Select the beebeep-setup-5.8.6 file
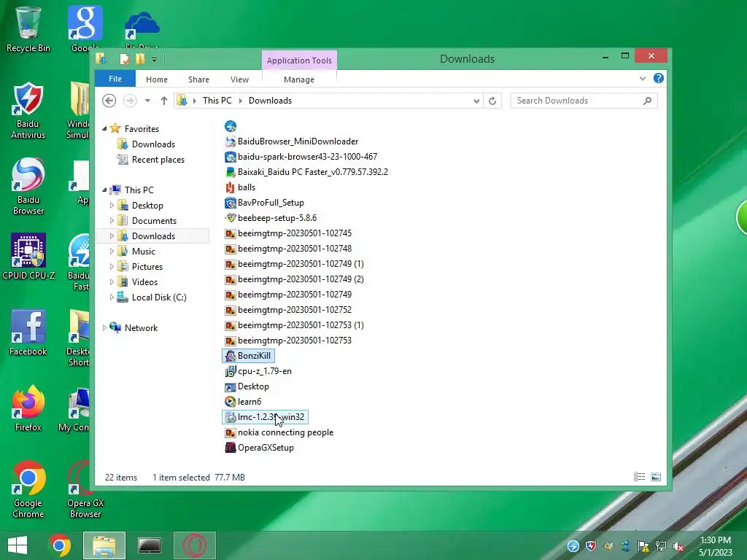The width and height of the screenshot is (747, 560). 271,217
